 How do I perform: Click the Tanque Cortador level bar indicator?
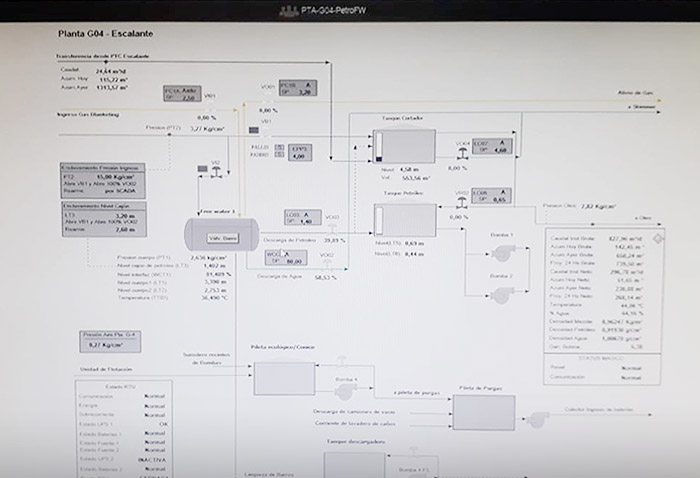[379, 146]
